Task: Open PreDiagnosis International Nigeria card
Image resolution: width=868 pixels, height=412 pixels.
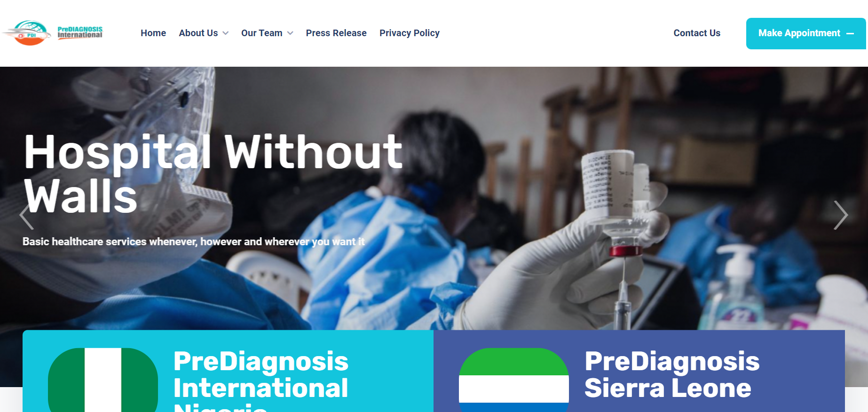Action: coord(228,371)
